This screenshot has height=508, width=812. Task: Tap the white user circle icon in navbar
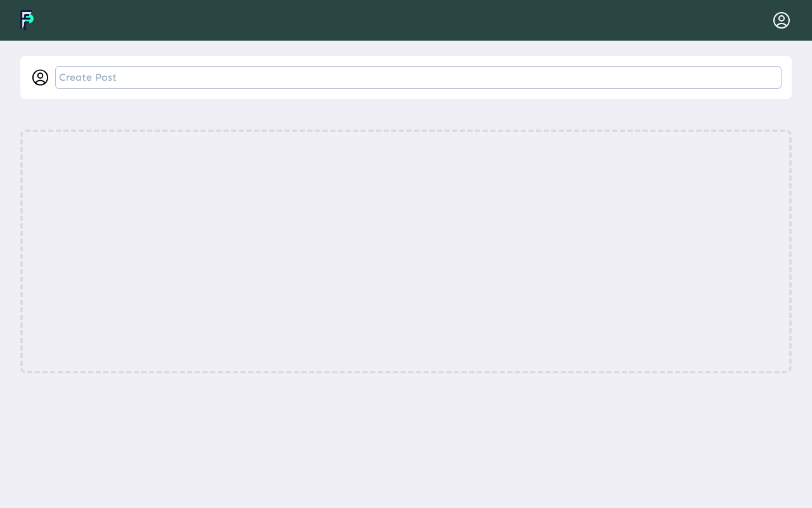pos(782,20)
